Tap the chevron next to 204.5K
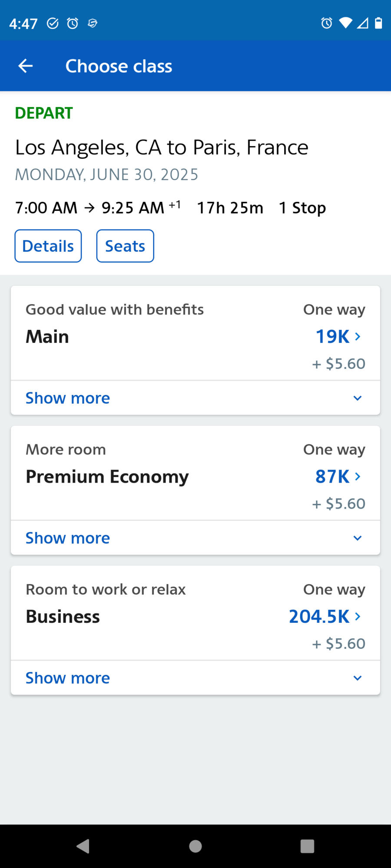The image size is (391, 868). coord(358,616)
